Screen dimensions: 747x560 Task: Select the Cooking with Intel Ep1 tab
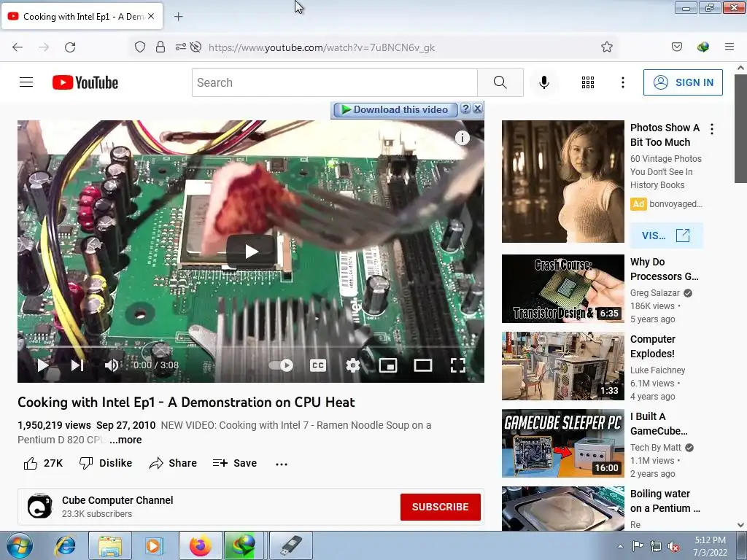pyautogui.click(x=82, y=17)
